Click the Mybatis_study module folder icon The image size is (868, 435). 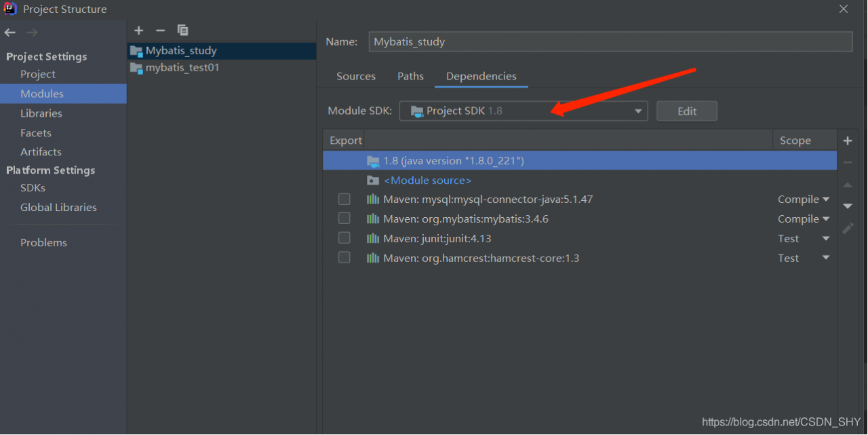click(136, 51)
